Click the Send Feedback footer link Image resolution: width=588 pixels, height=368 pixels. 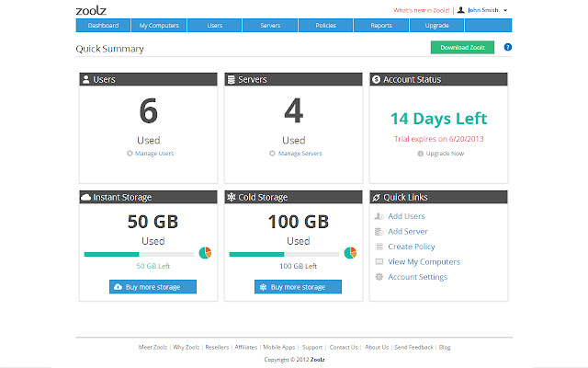(x=413, y=348)
